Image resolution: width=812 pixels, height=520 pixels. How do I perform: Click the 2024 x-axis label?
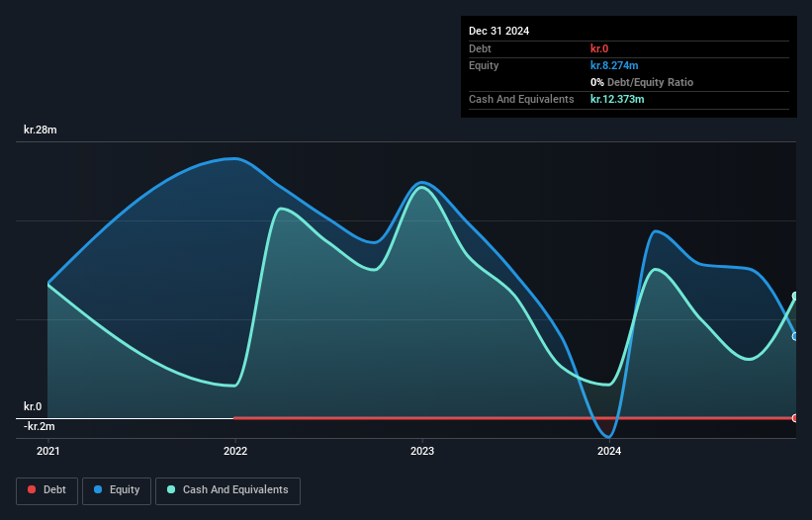(609, 451)
